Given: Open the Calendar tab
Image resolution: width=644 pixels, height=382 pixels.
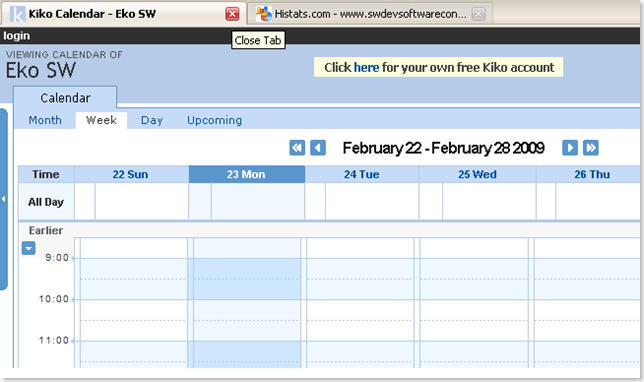Looking at the screenshot, I should coord(65,98).
